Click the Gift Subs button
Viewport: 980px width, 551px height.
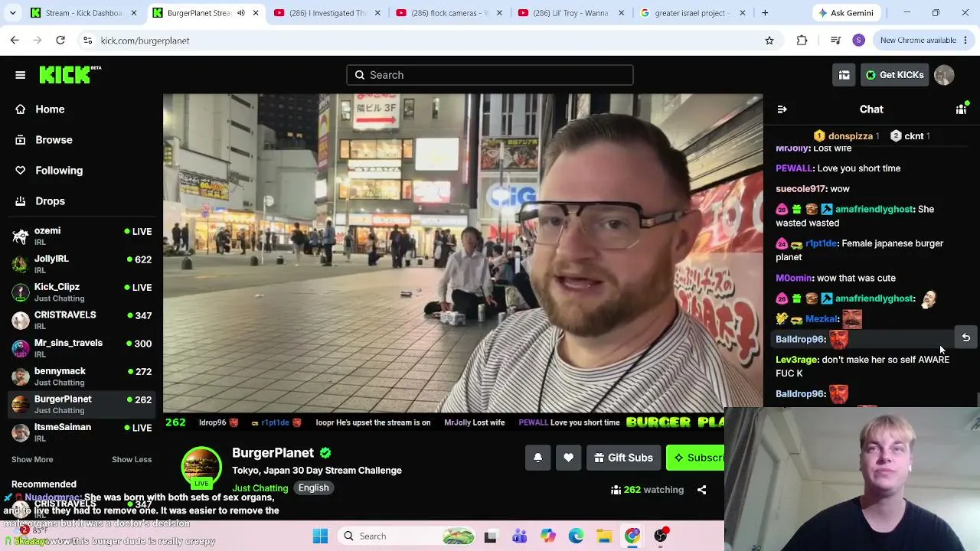[622, 458]
